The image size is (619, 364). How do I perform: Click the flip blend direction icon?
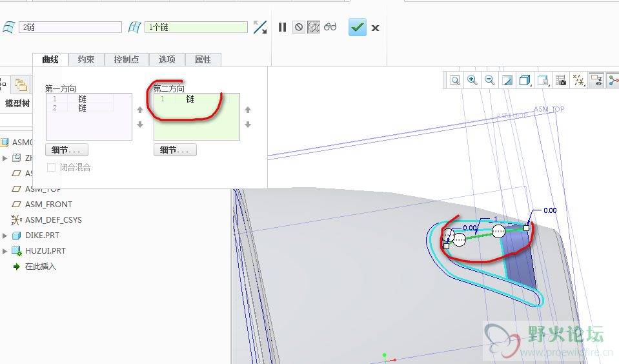(x=260, y=27)
